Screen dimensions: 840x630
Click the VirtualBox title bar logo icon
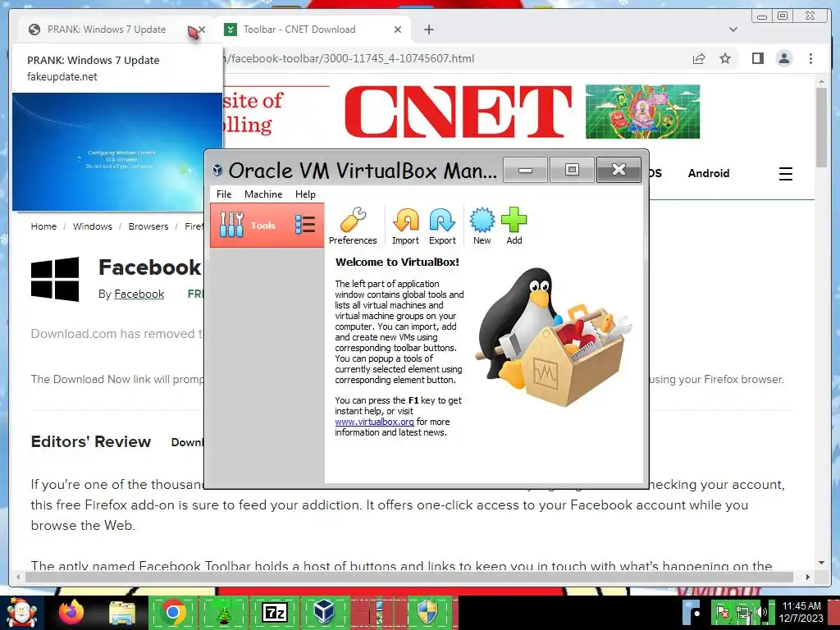pos(217,171)
